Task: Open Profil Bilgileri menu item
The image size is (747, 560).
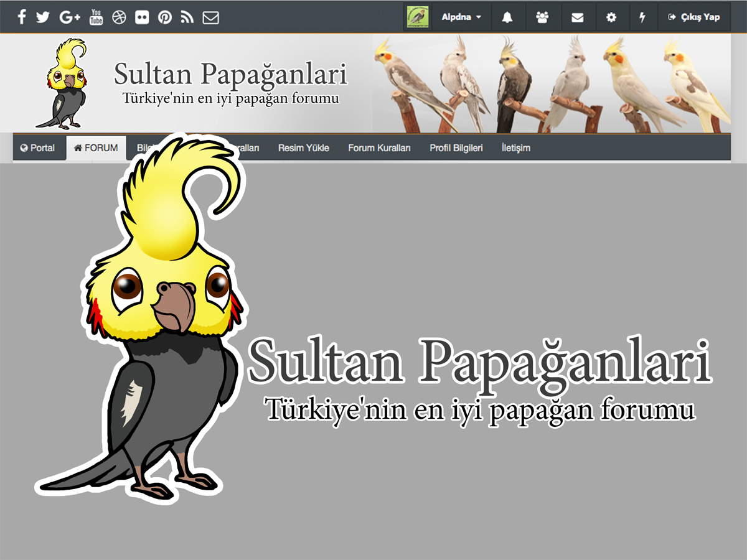Action: (456, 148)
